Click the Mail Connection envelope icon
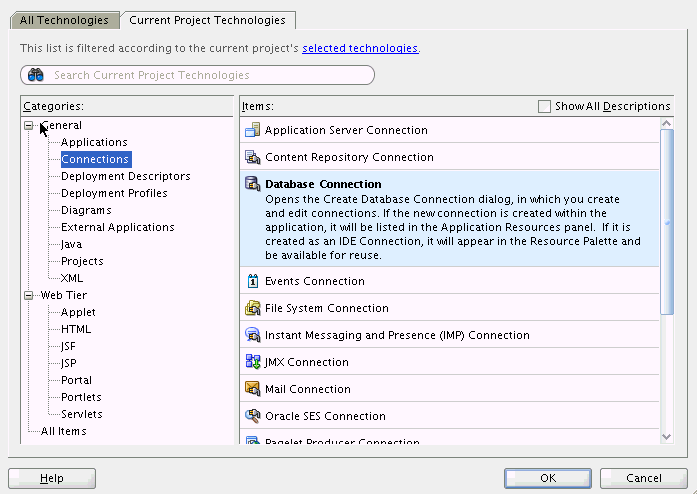The image size is (697, 494). point(252,389)
